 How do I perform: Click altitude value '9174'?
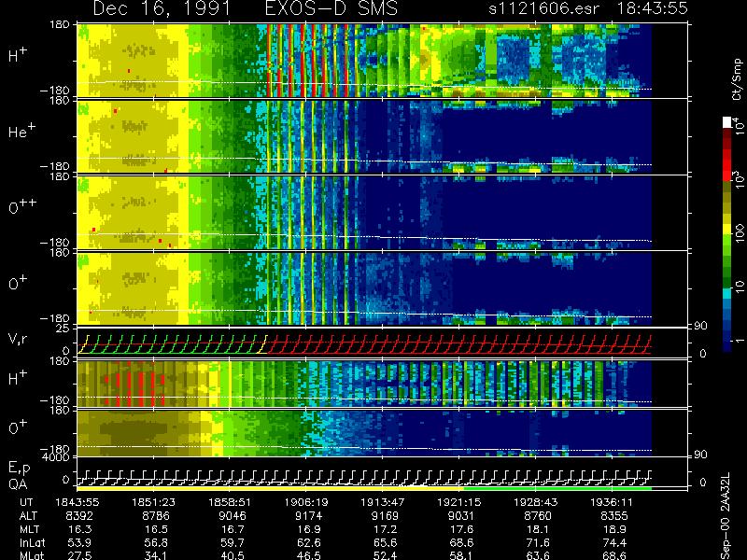click(x=309, y=516)
